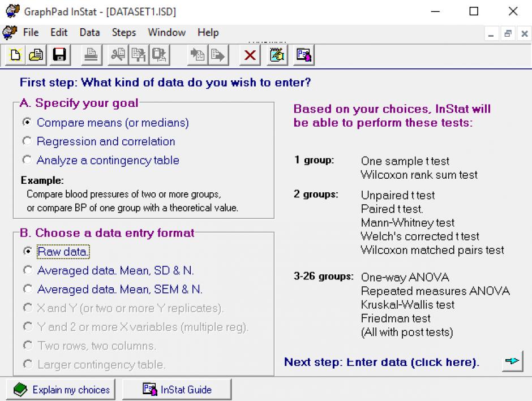This screenshot has height=401, width=532.
Task: Select Two rows, two columns option
Action: coord(90,346)
